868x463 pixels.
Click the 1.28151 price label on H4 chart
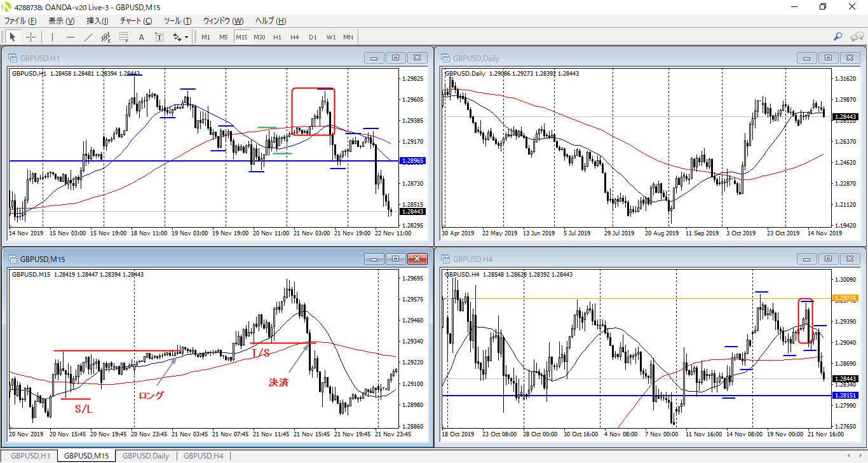[x=845, y=395]
